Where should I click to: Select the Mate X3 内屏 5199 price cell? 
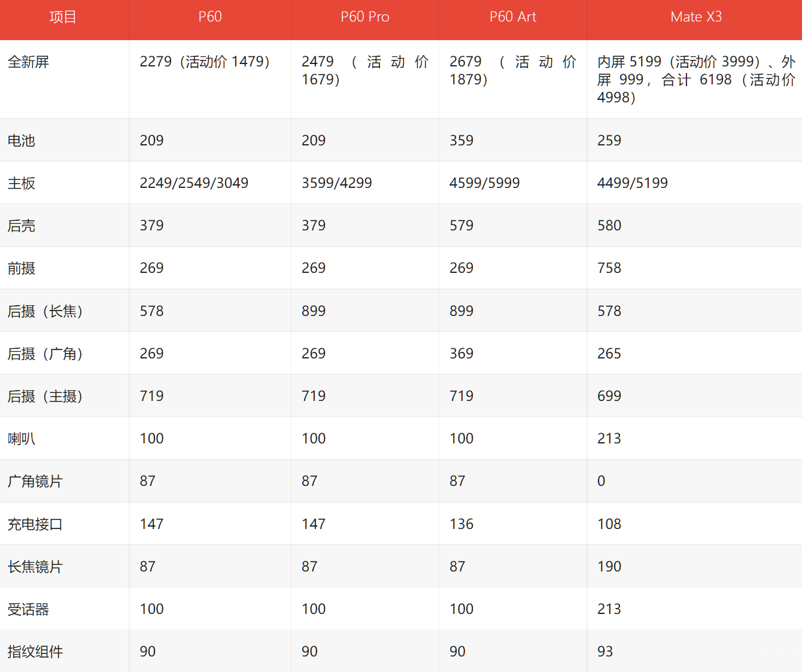tap(696, 80)
